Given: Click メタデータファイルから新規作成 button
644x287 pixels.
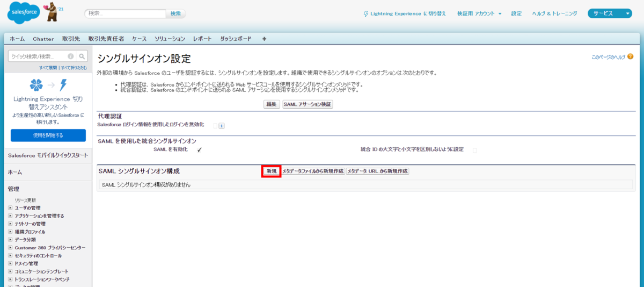Looking at the screenshot, I should [x=313, y=171].
